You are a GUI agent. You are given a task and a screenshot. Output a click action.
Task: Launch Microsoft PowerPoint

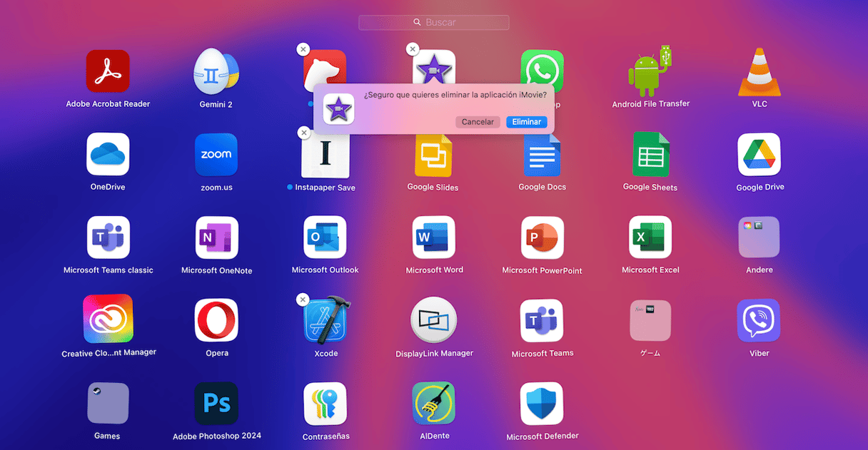542,237
